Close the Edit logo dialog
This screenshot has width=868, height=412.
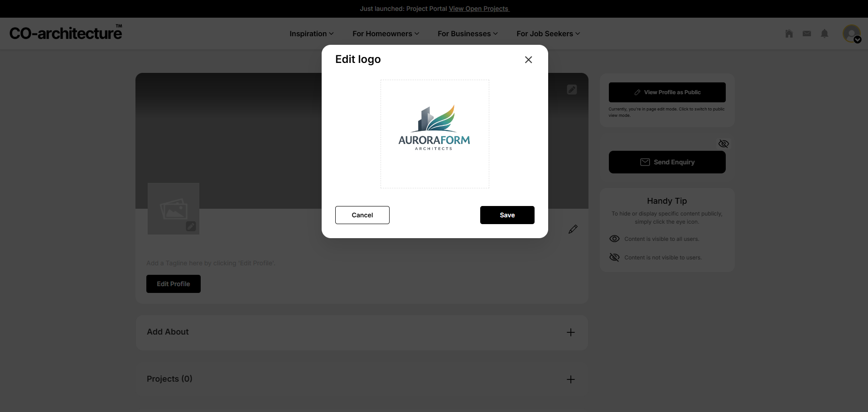point(528,60)
